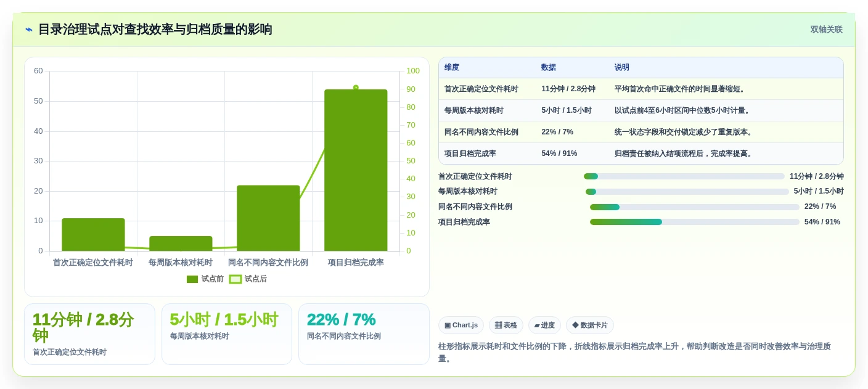Click the panel title 目录治理试点对查找效率与归档质量的影响

click(x=155, y=30)
